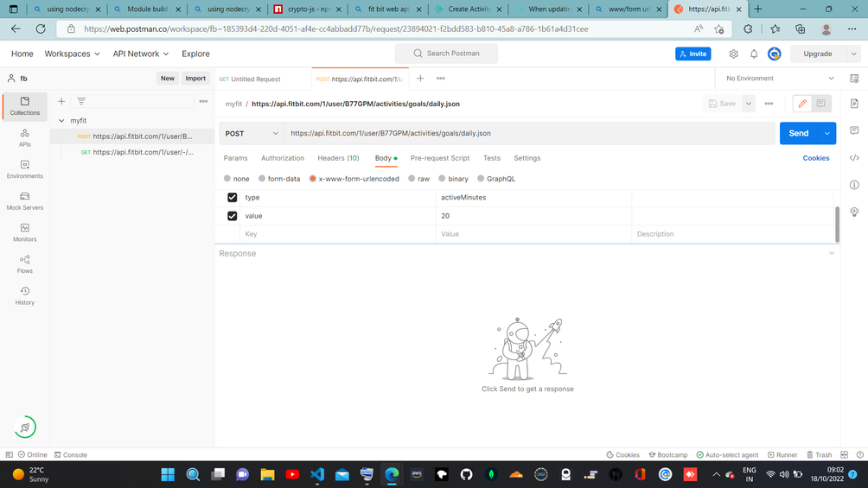Open the History sidebar section
Image resolution: width=868 pixels, height=488 pixels.
24,295
